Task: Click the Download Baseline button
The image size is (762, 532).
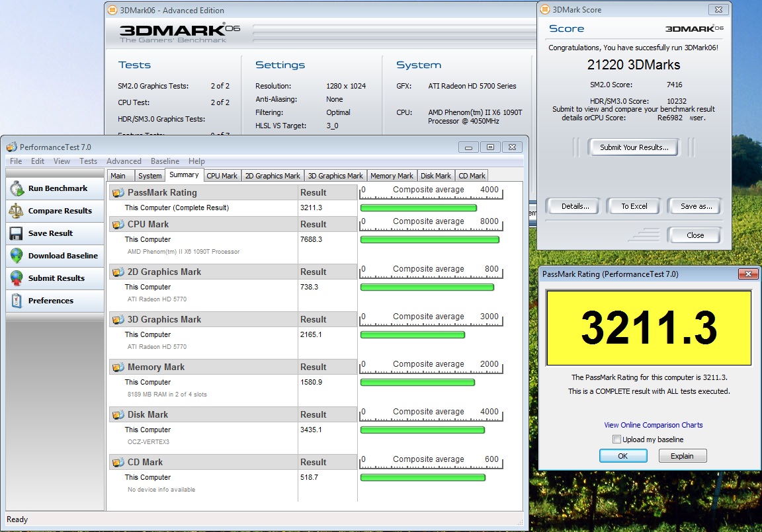Action: pyautogui.click(x=55, y=256)
